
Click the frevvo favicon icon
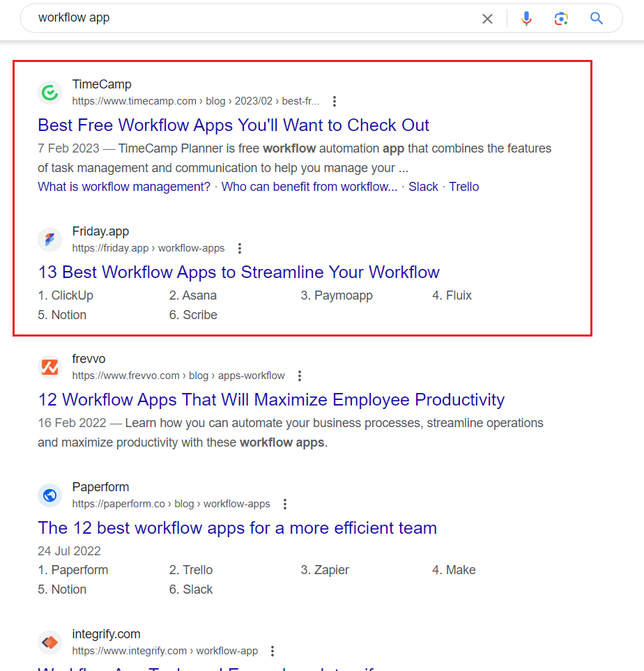click(49, 367)
